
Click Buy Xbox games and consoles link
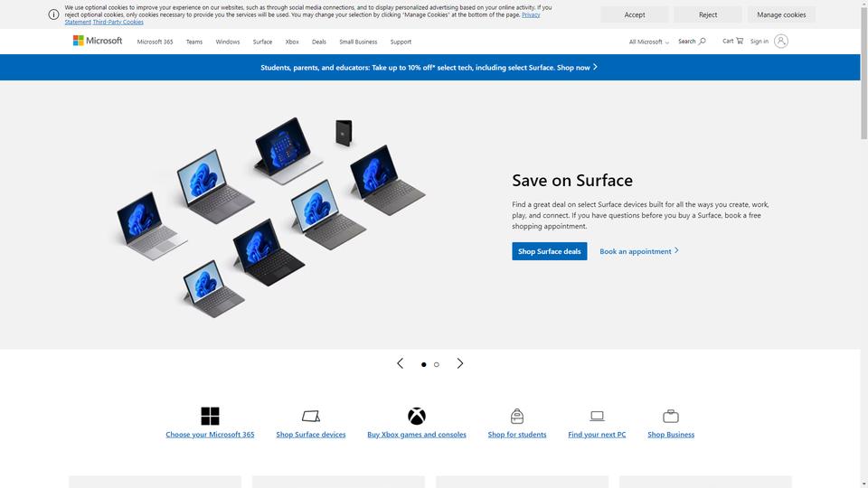(x=416, y=435)
